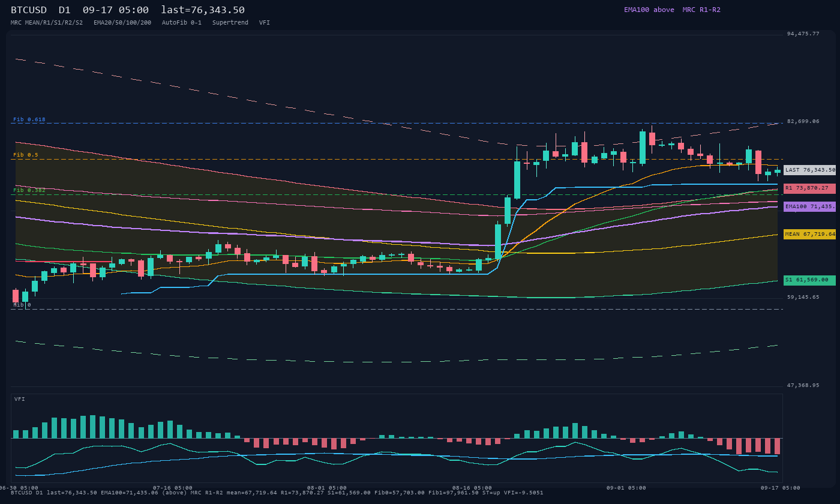
Task: Select the Fib 0.618 level label
Action: tap(29, 119)
